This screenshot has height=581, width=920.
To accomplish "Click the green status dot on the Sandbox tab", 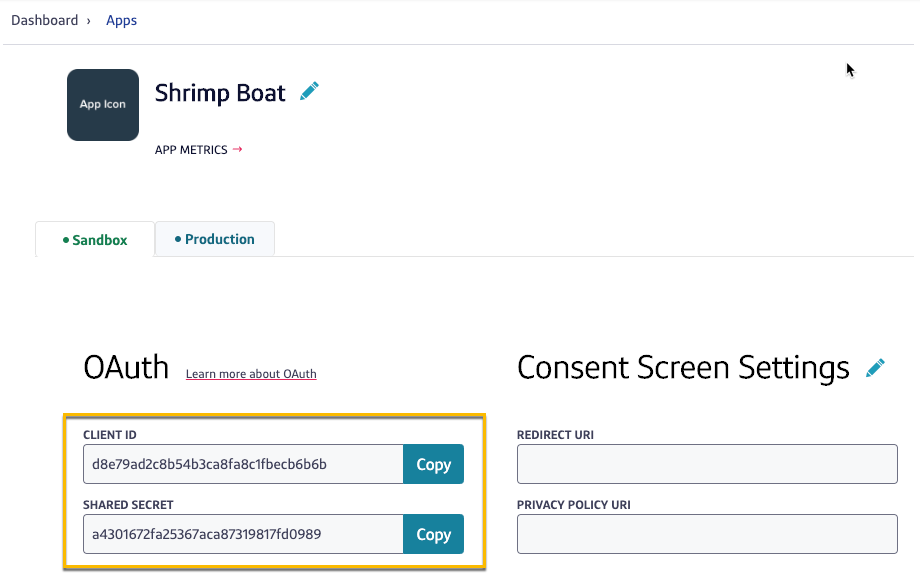I will pos(66,240).
